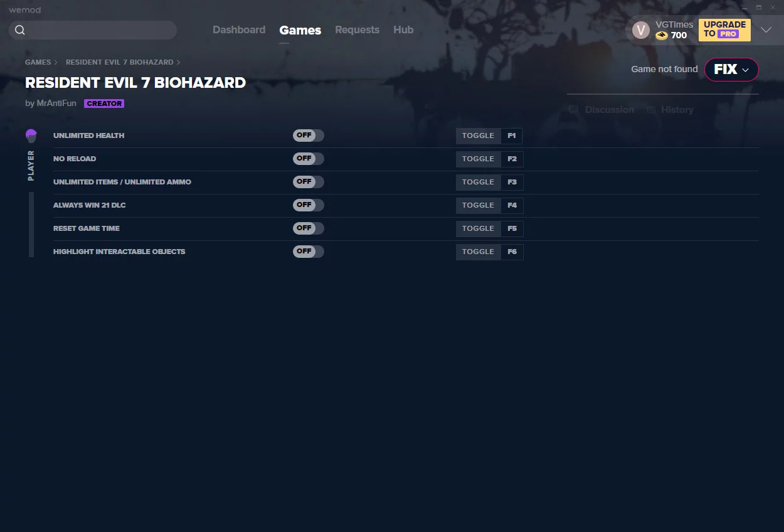Change the F5 hotkey binding
Image resolution: width=784 pixels, height=532 pixels.
(x=512, y=228)
